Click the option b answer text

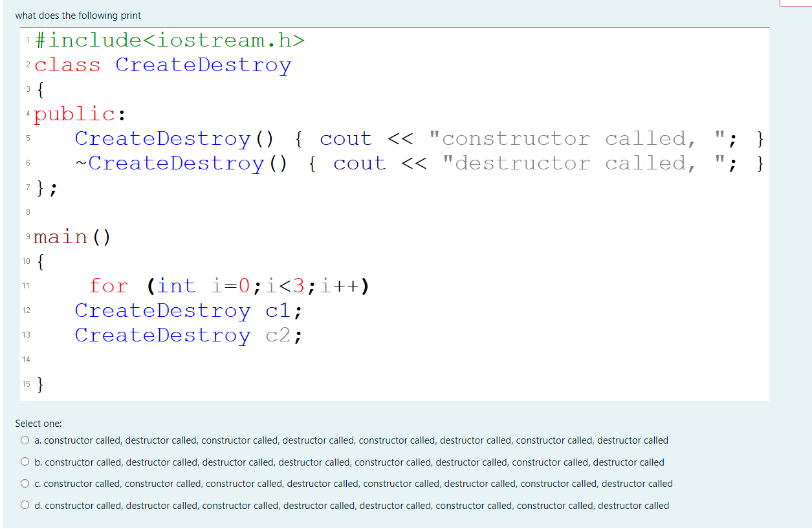tap(349, 462)
